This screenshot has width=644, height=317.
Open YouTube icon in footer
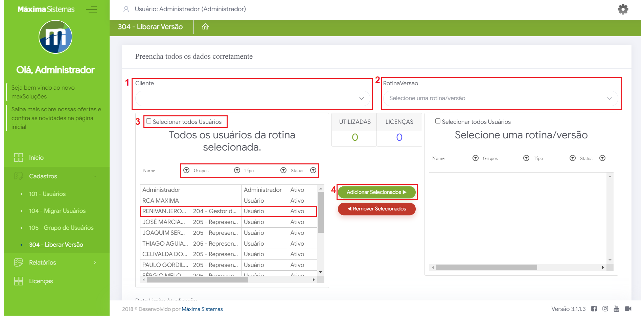[616, 309]
